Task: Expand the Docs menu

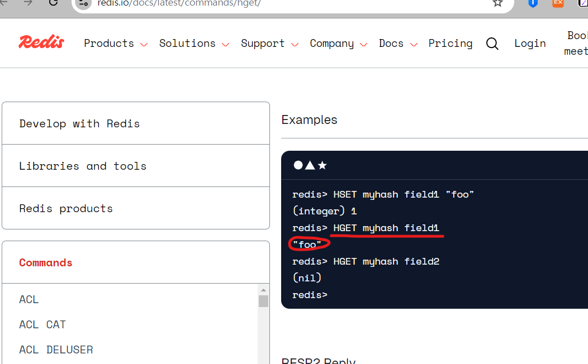Action: (x=398, y=44)
